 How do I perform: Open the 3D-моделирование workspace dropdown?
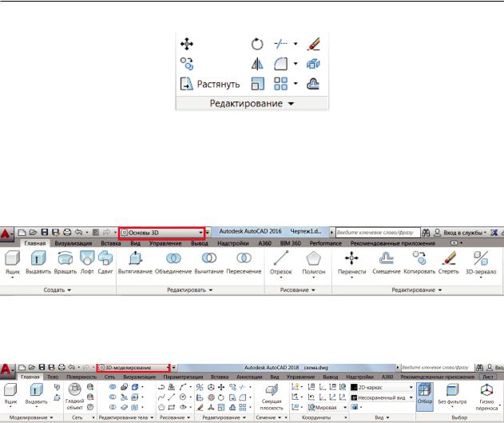click(x=133, y=367)
